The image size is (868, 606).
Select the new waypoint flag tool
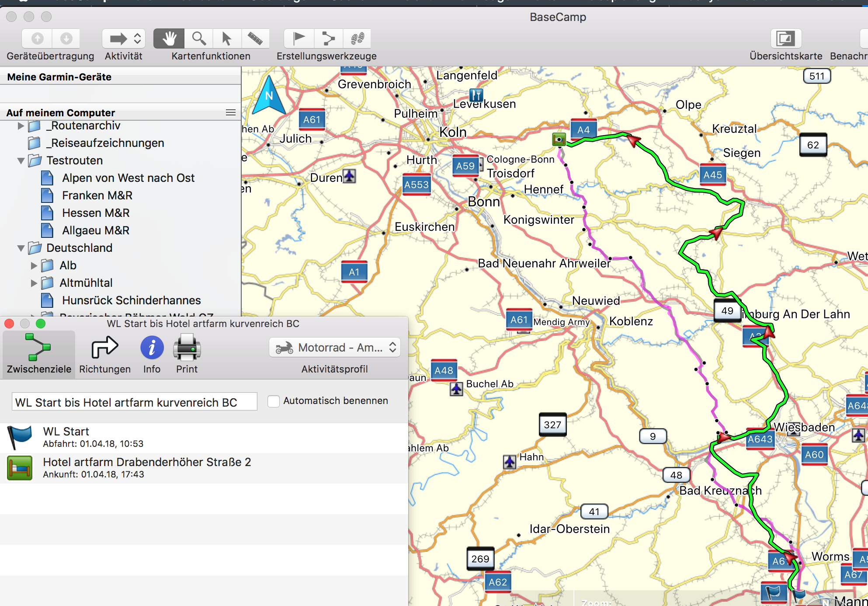tap(299, 38)
